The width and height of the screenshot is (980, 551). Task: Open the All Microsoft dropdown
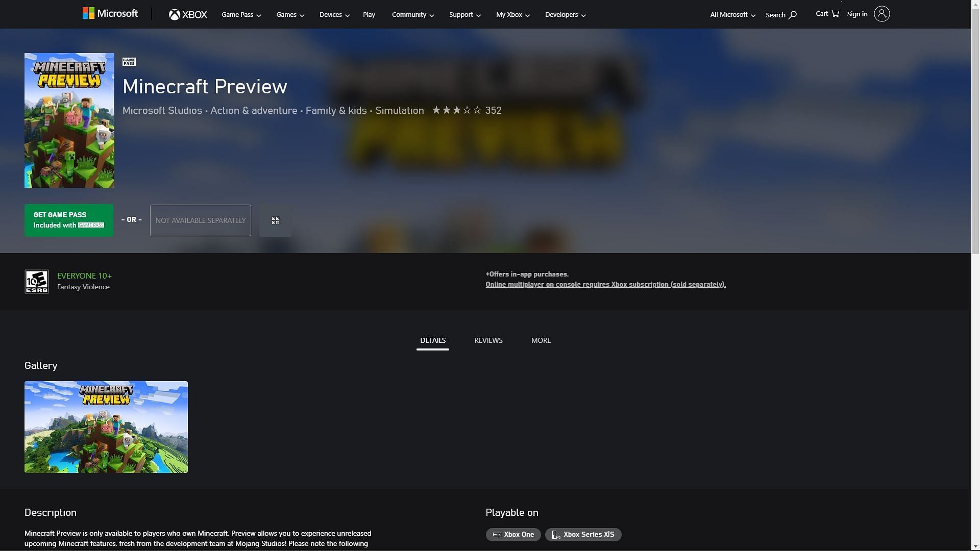pyautogui.click(x=732, y=15)
